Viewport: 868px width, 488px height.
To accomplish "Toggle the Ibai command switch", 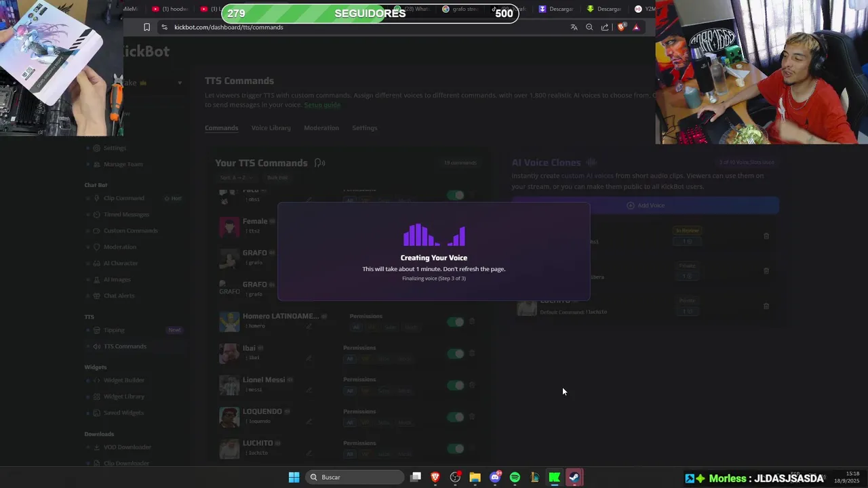I will point(456,354).
